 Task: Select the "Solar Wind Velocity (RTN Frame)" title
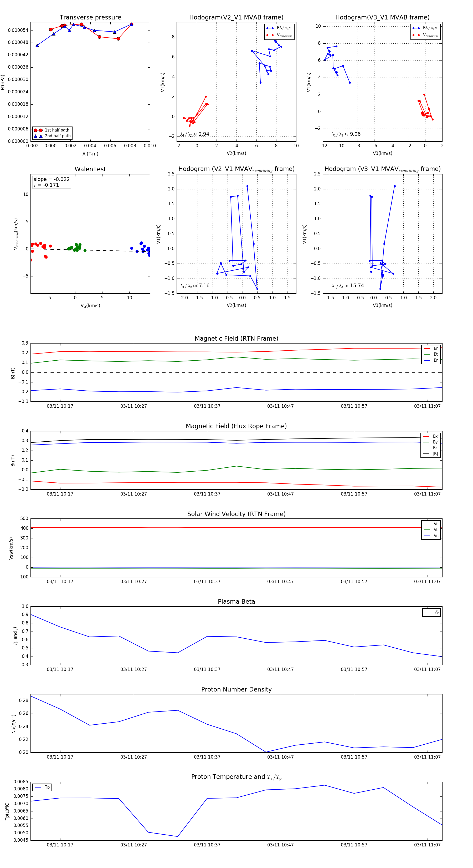point(236,514)
